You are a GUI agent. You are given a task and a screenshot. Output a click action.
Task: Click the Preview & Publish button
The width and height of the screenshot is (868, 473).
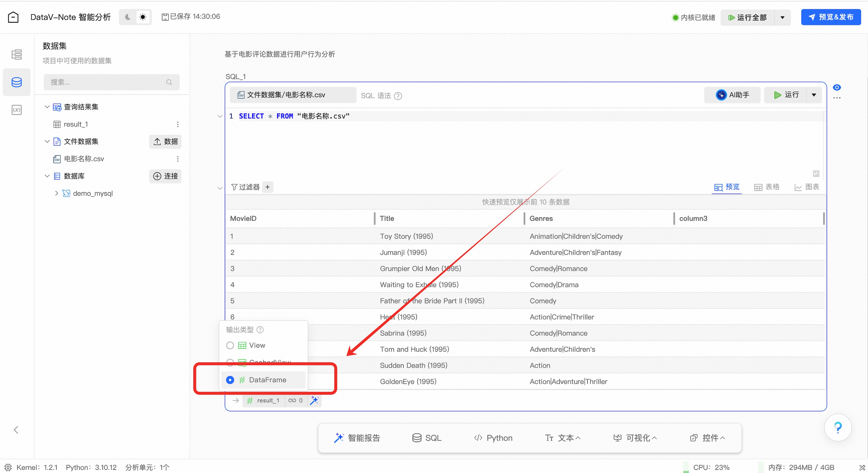click(831, 17)
